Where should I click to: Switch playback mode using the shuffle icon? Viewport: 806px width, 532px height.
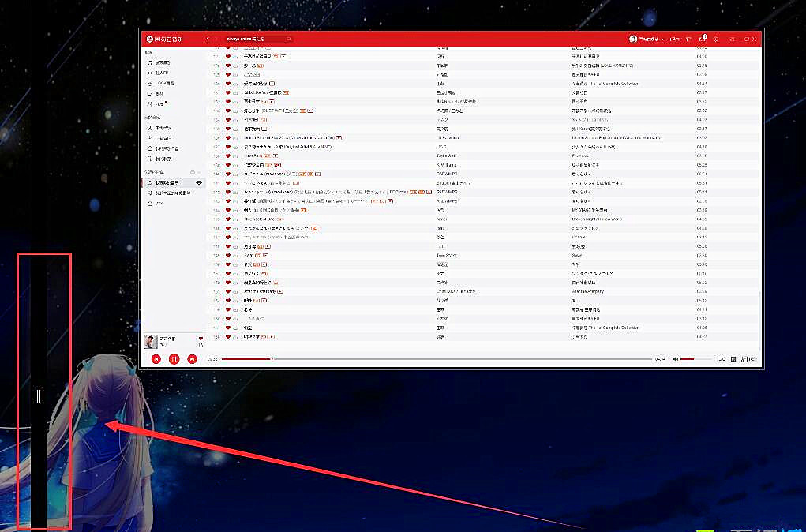[x=722, y=359]
